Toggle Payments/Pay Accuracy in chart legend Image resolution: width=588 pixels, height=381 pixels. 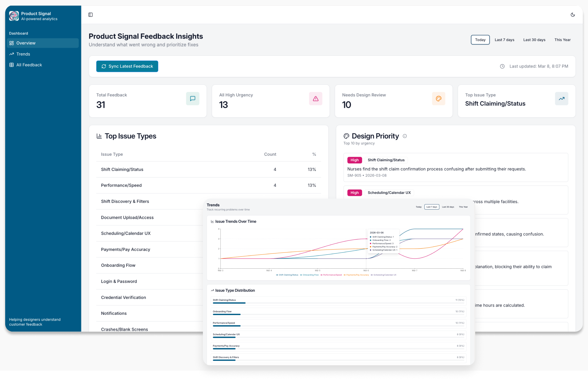tap(356, 275)
